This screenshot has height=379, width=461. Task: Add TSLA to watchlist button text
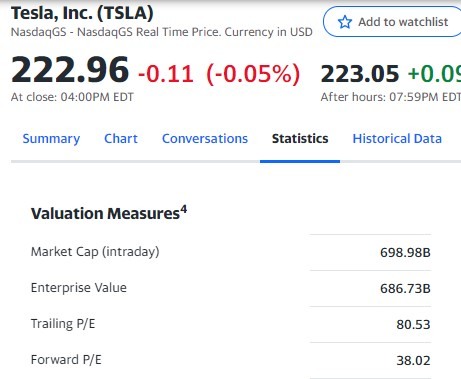coord(403,22)
